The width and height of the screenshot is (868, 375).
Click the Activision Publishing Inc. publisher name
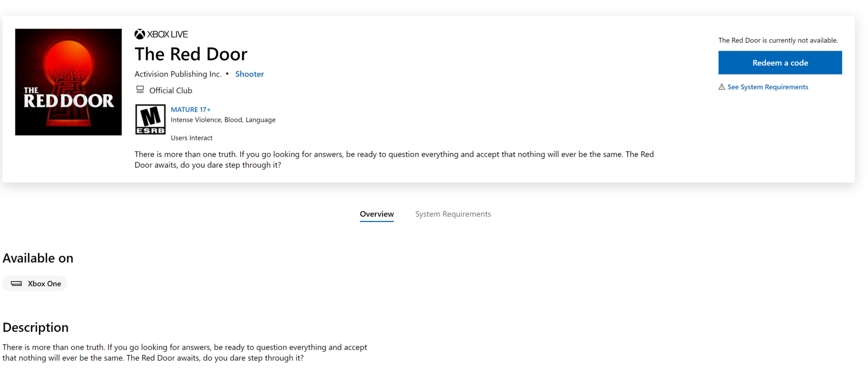click(x=178, y=74)
